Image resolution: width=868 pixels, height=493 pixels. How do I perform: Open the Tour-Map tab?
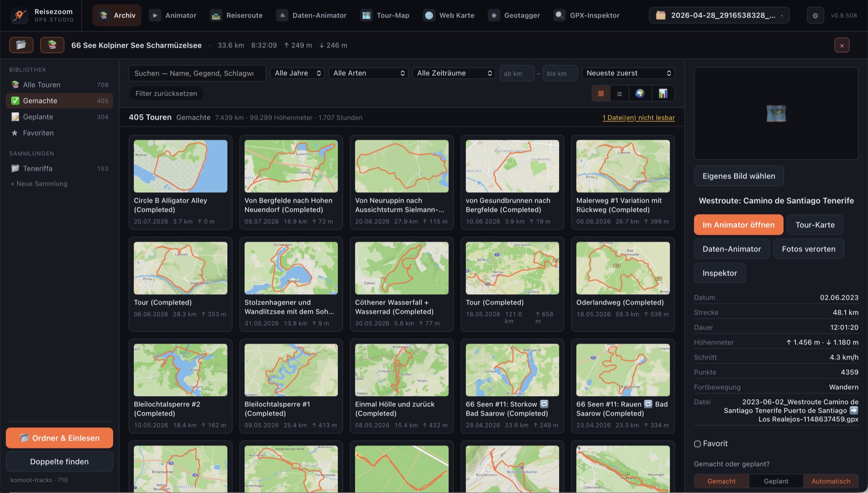[x=385, y=15]
